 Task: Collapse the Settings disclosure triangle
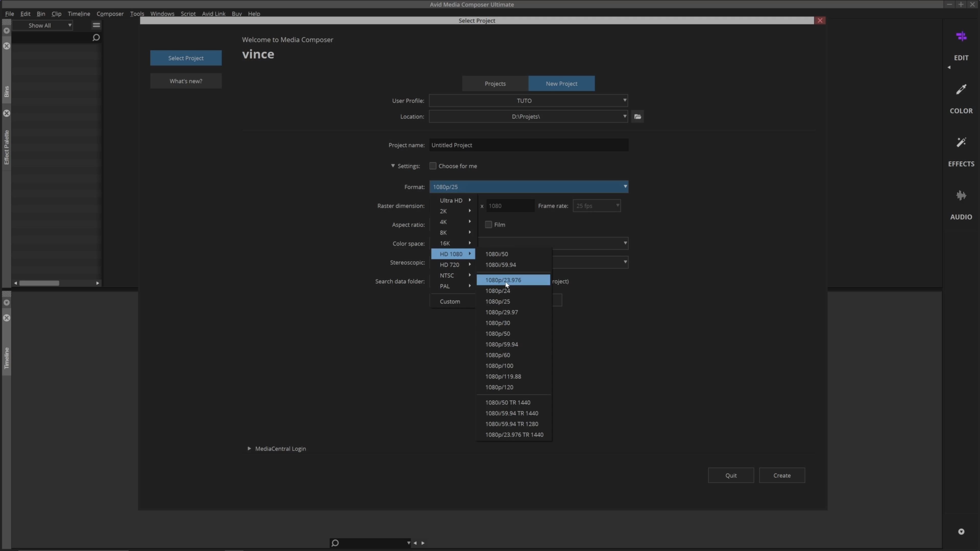pyautogui.click(x=393, y=166)
